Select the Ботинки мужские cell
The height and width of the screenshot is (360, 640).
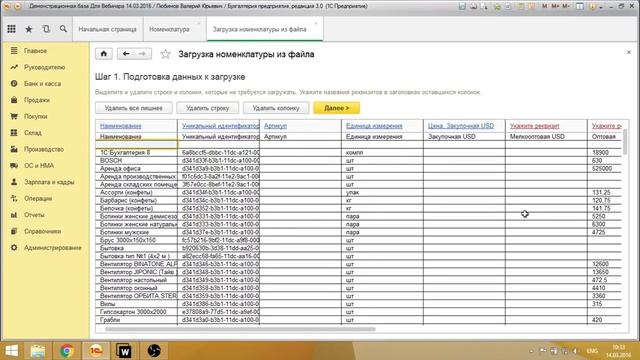coord(137,232)
